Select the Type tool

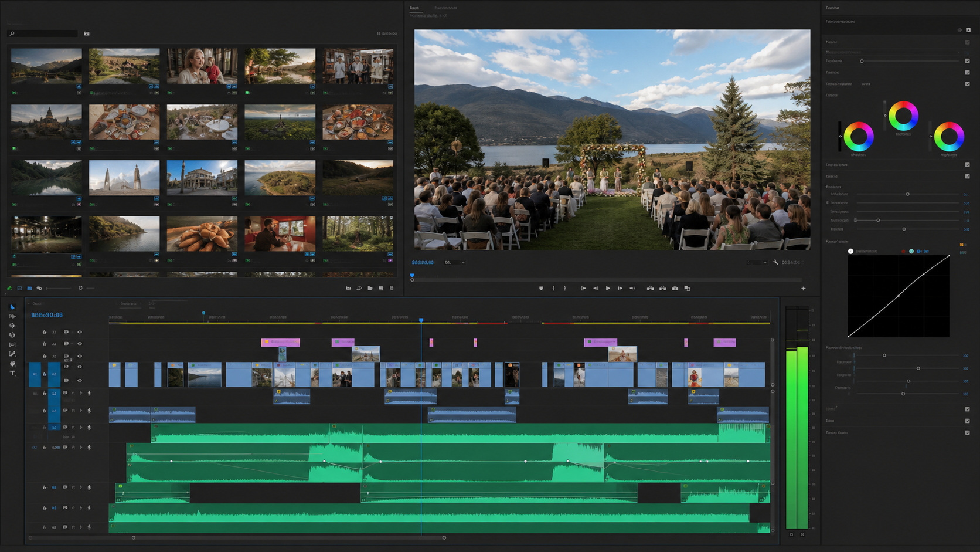pyautogui.click(x=12, y=373)
